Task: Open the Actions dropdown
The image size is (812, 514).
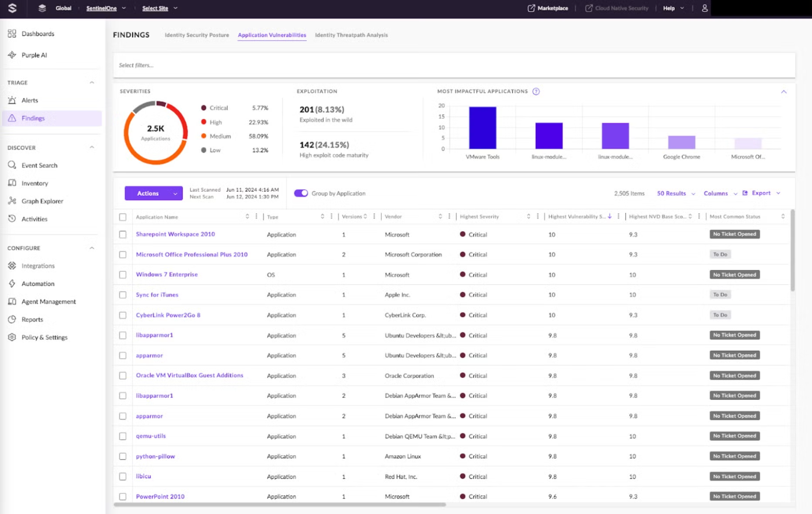Action: coord(153,193)
